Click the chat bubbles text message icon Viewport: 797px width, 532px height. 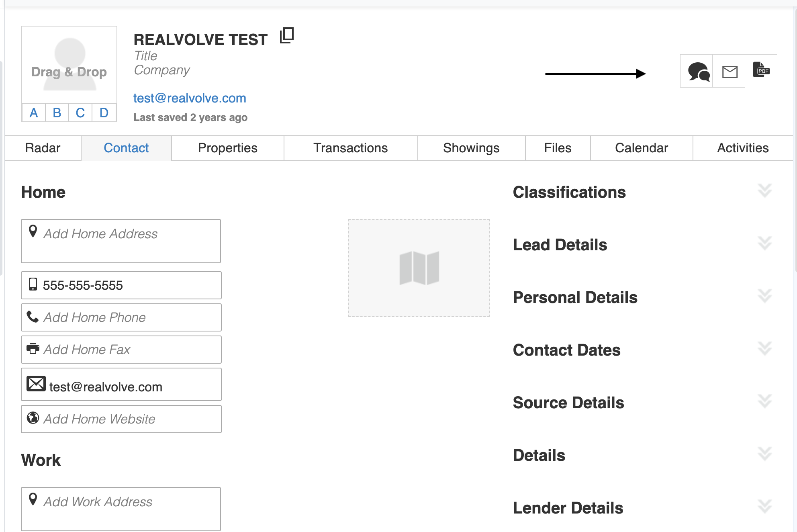698,72
